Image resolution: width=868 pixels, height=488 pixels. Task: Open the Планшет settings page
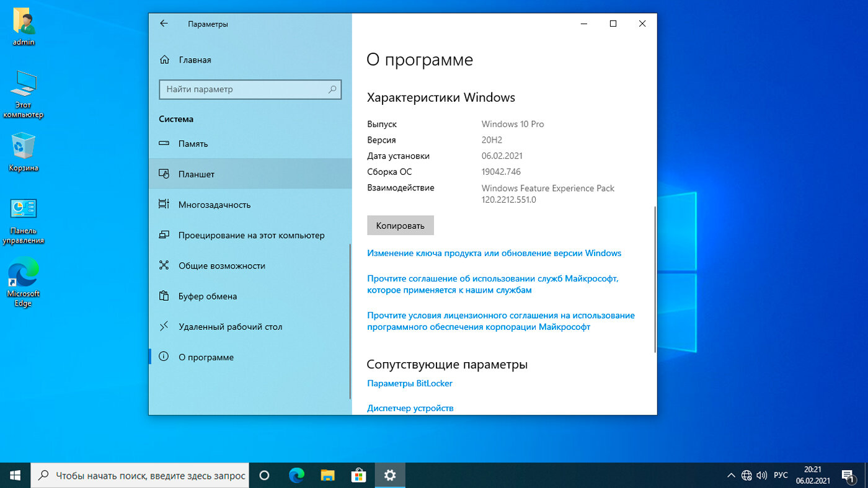[250, 174]
